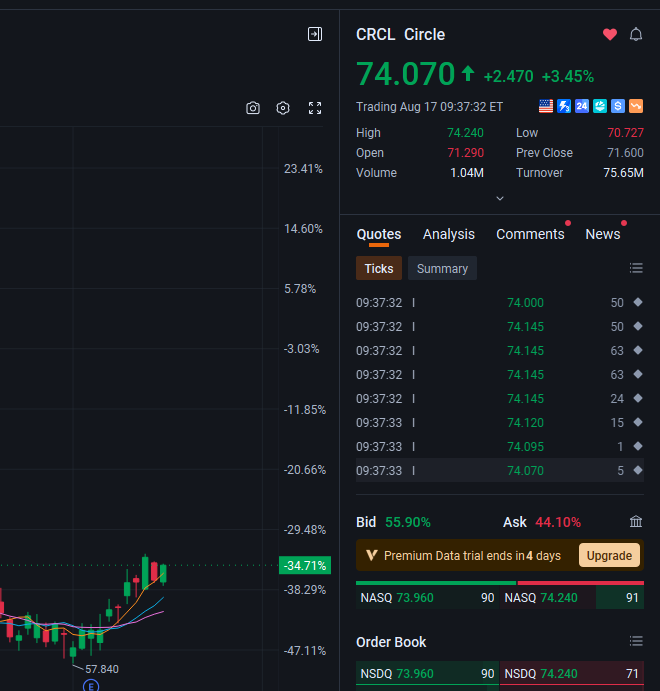
Task: Click the blue lightning badge icon
Action: [x=564, y=106]
